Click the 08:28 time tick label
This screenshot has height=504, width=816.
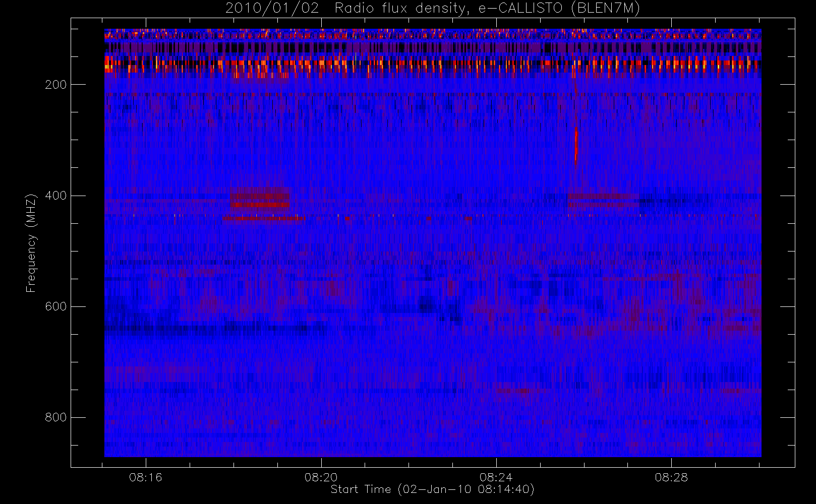pyautogui.click(x=671, y=477)
